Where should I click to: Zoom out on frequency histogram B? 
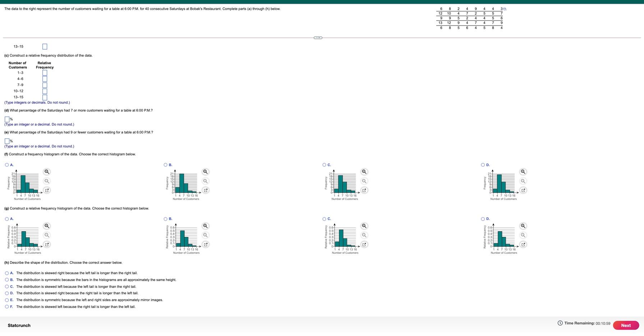click(x=205, y=181)
